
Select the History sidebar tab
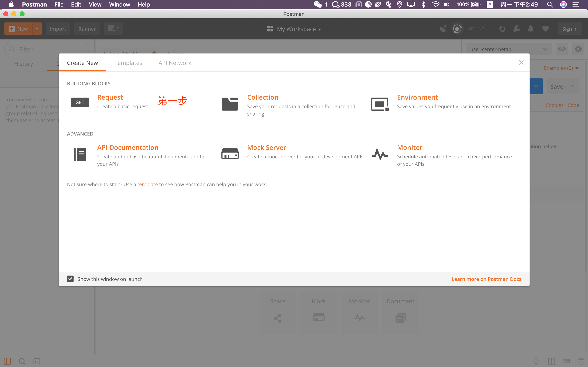[x=23, y=64]
